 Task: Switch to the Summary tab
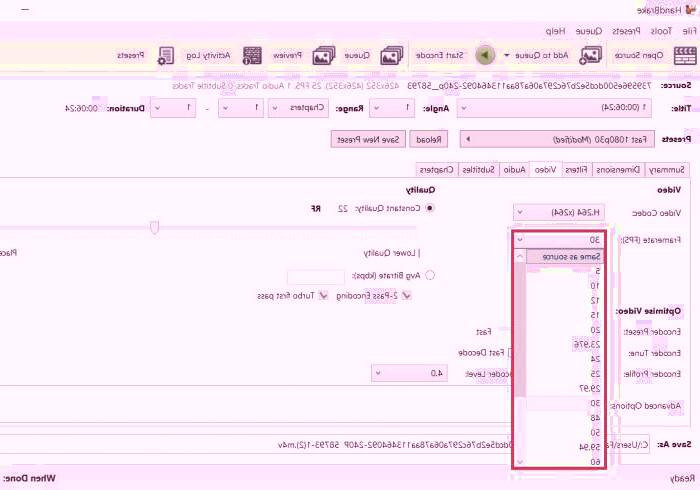coord(667,170)
